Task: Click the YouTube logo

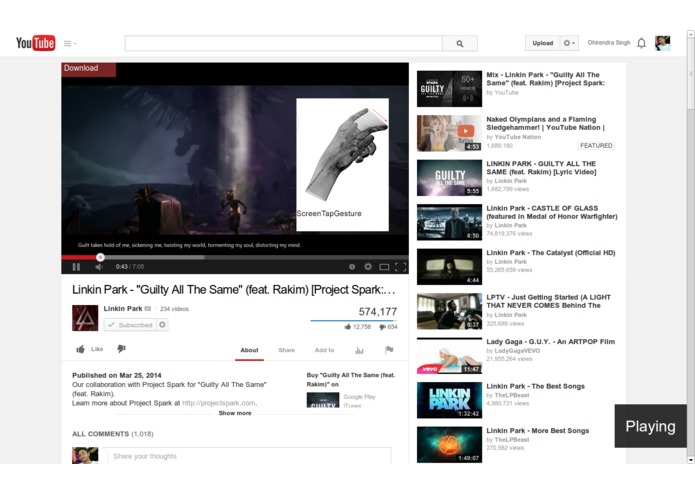Action: (x=35, y=43)
